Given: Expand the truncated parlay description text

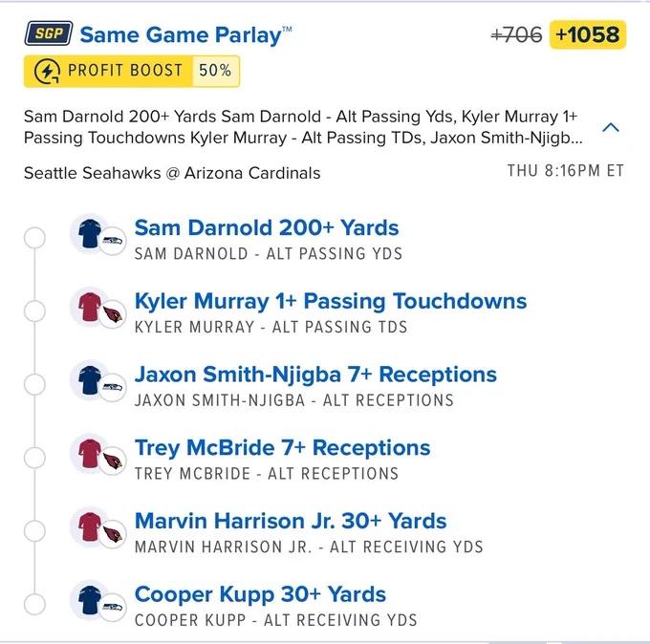Looking at the screenshot, I should tap(303, 127).
